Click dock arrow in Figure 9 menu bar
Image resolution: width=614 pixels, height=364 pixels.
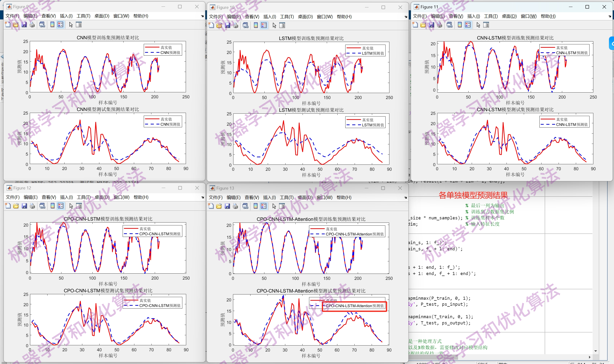[202, 16]
